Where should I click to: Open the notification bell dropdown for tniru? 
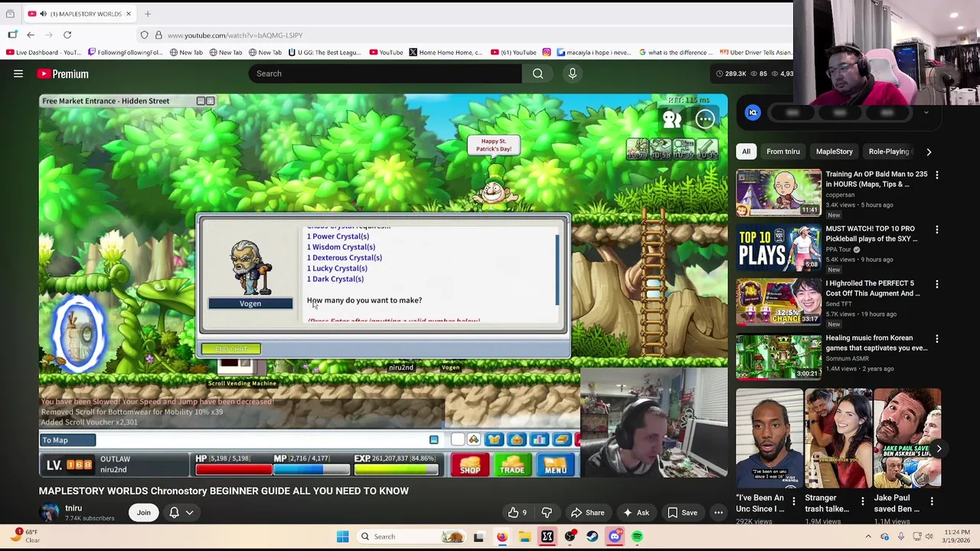coord(181,513)
